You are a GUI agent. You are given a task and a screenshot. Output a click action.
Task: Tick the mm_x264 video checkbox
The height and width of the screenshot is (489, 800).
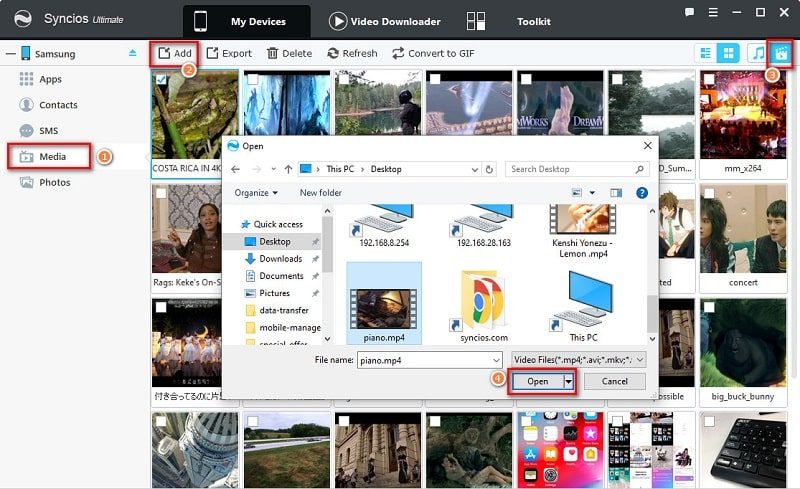(709, 79)
